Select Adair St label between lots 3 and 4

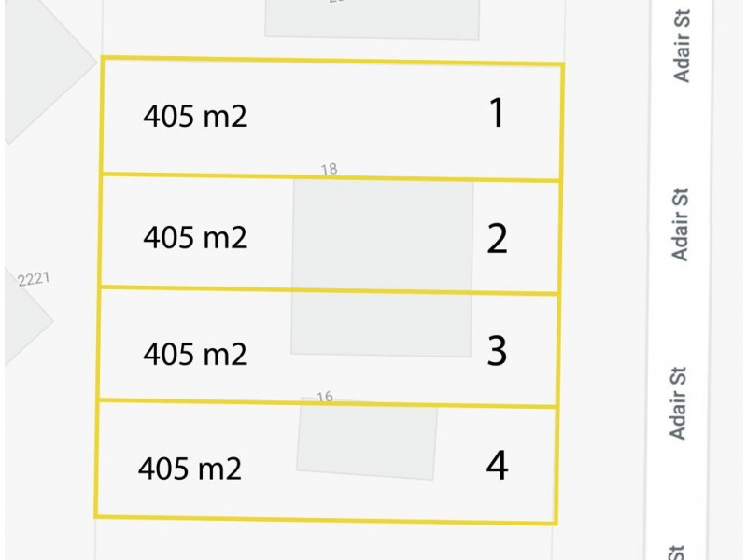point(679,402)
